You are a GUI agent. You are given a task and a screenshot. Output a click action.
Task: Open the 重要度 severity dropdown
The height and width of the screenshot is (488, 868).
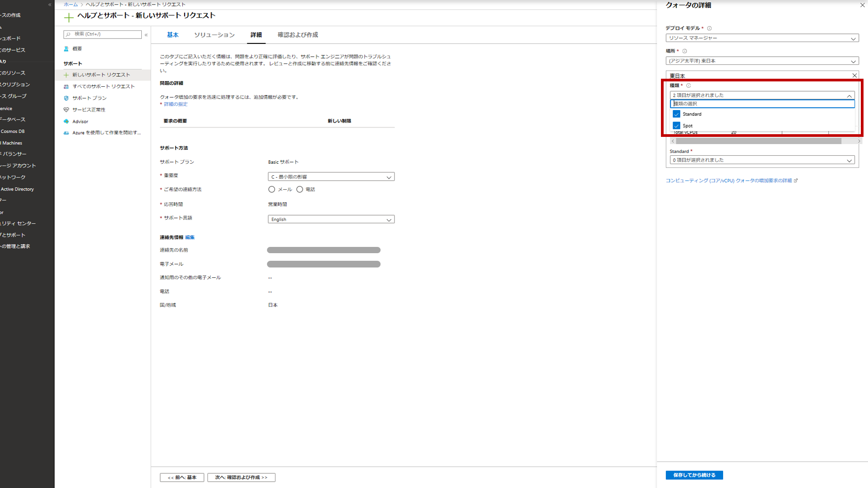pos(331,177)
